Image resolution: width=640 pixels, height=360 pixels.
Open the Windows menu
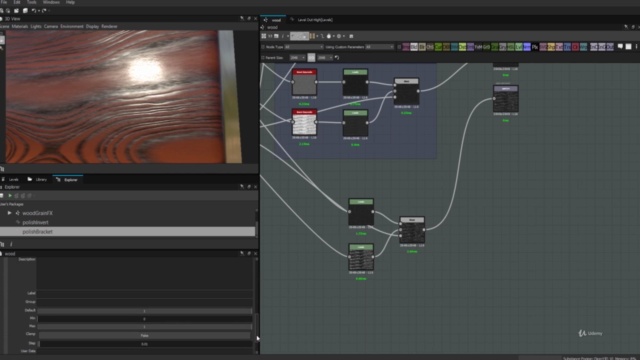point(51,2)
